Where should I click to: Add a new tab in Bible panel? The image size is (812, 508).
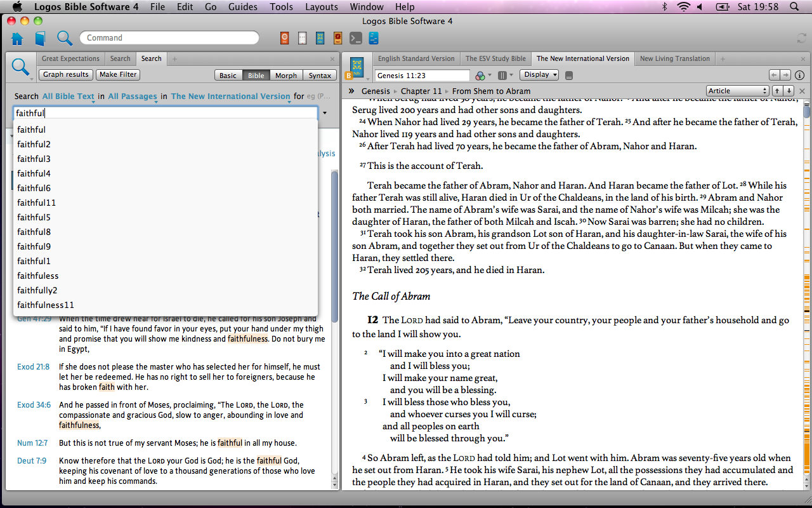tap(723, 58)
